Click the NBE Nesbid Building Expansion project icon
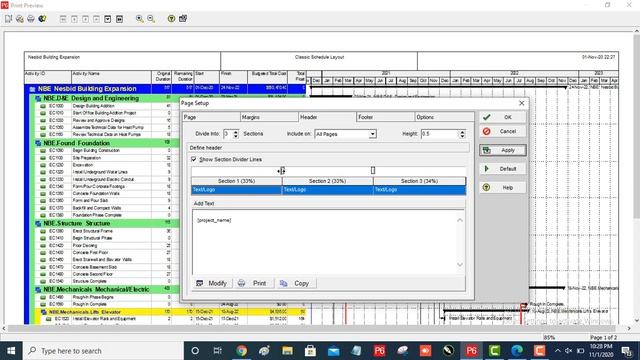The image size is (640, 360). tap(32, 89)
